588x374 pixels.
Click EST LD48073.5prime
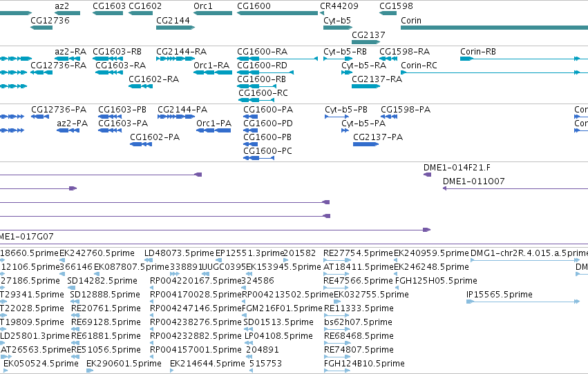147,260
